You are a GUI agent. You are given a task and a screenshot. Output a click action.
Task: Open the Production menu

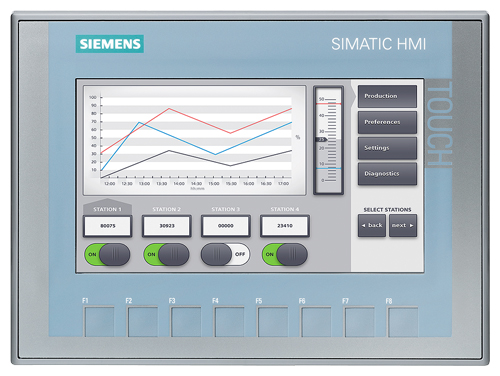point(387,96)
